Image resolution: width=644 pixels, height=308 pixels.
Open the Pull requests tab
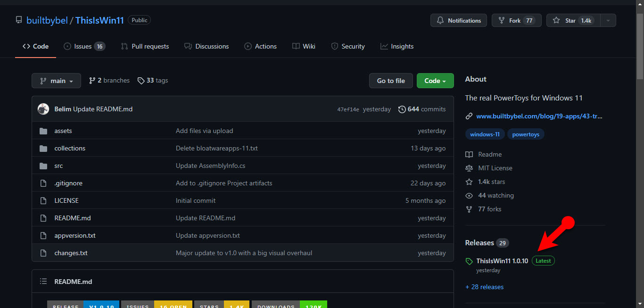[145, 46]
